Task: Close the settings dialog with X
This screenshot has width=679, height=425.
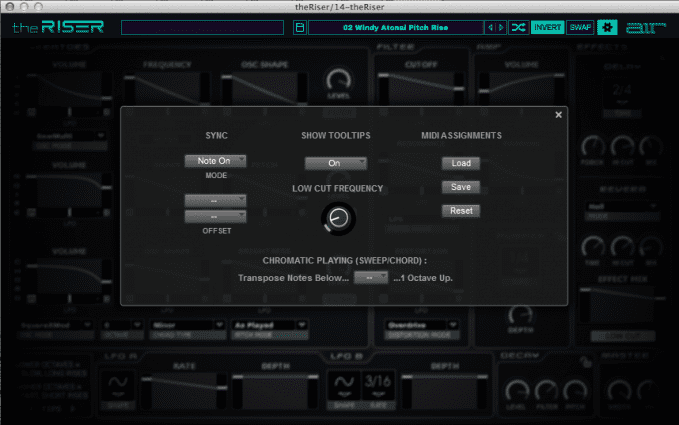Action: (x=558, y=114)
